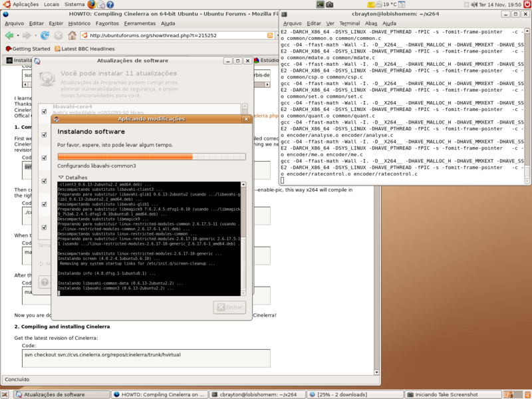Screen dimensions: 532x399
Task: Click the Show Desktop icon in bottom panel
Action: tap(5, 394)
